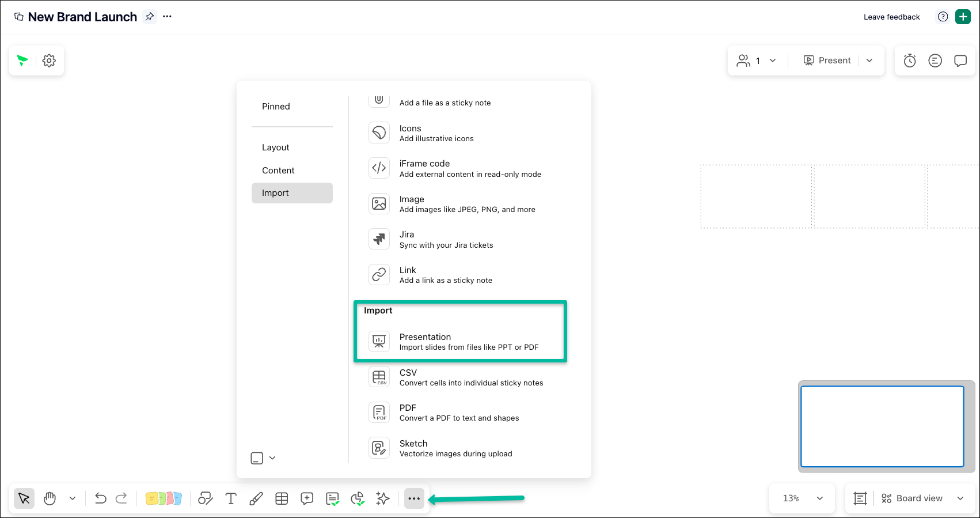Open the help question mark
The width and height of the screenshot is (980, 518).
[943, 17]
